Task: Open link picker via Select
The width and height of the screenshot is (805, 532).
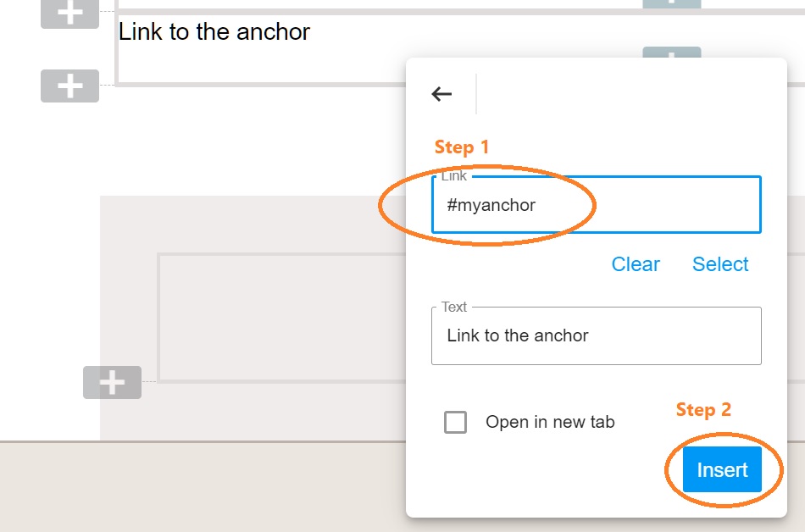Action: (720, 264)
